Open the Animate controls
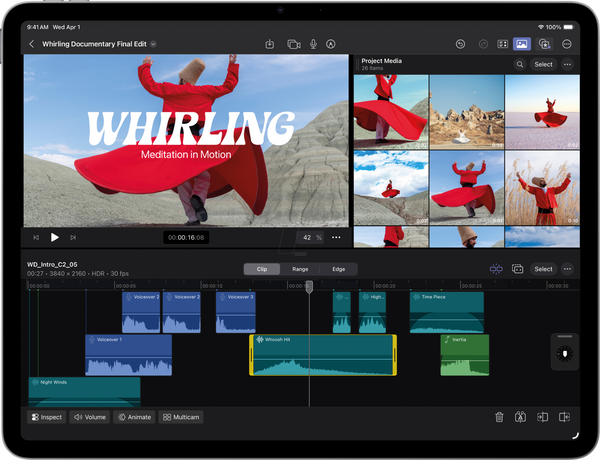 [x=134, y=417]
